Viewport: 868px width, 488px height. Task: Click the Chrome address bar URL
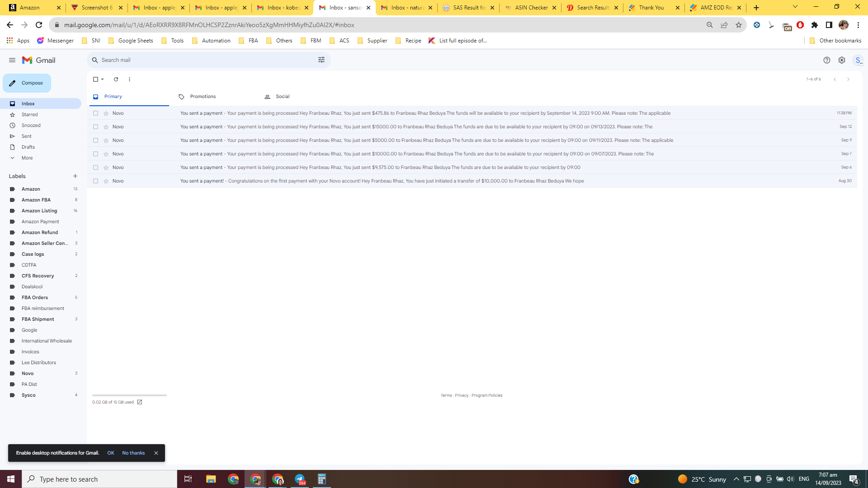[209, 25]
